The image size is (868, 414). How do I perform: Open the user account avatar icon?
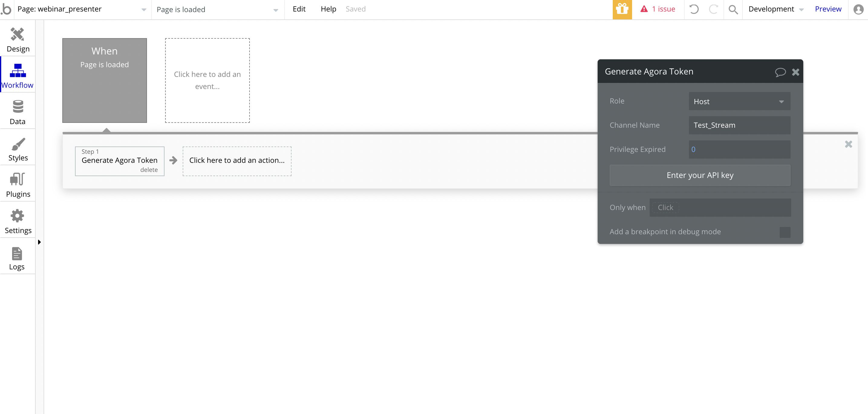[858, 9]
